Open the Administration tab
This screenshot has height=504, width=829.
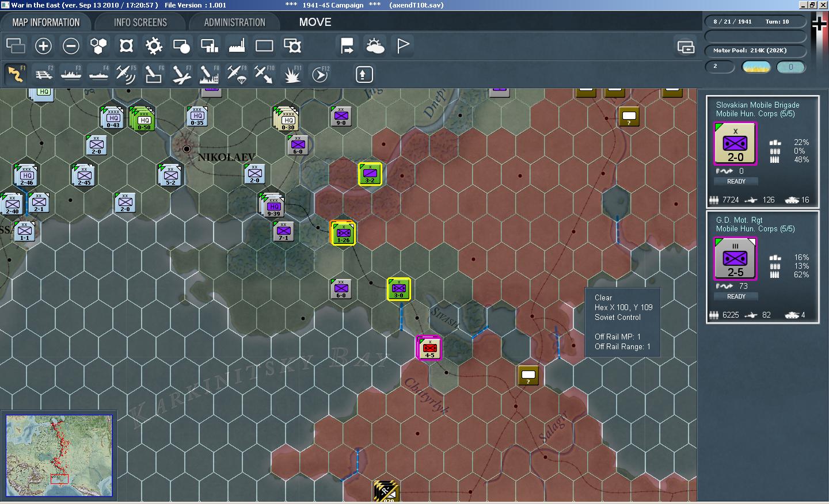click(x=234, y=22)
